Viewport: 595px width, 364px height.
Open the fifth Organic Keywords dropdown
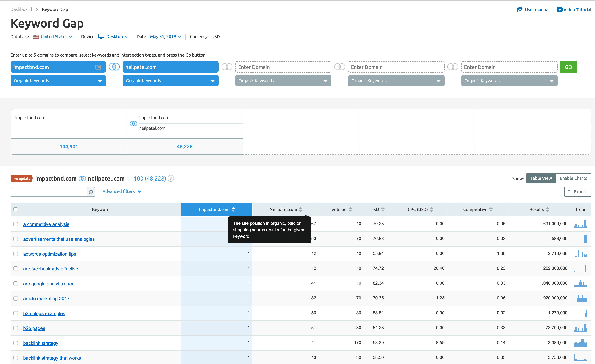point(509,81)
